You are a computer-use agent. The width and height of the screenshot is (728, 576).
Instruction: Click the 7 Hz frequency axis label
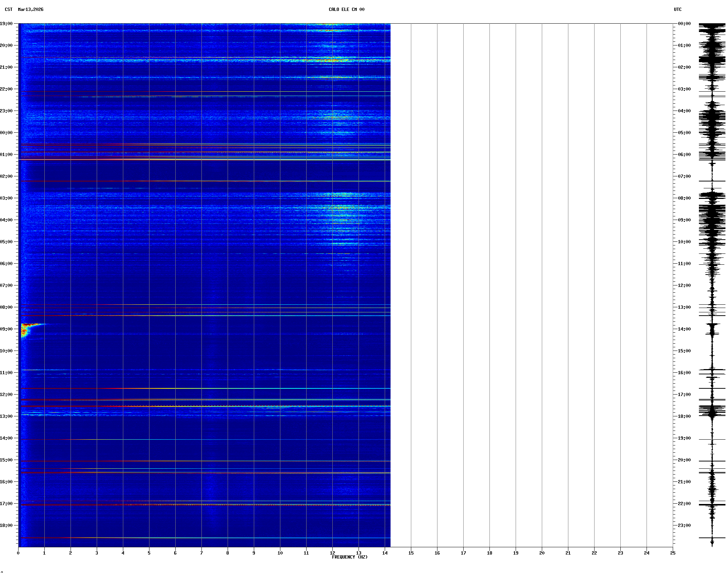tap(201, 553)
